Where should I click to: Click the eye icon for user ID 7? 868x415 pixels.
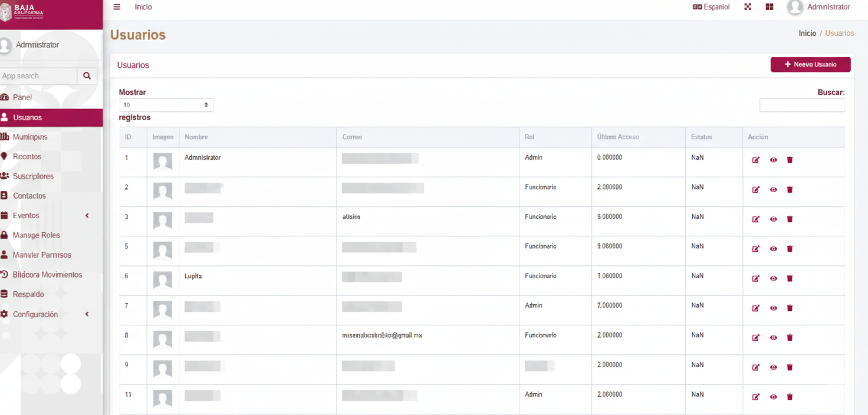[773, 308]
